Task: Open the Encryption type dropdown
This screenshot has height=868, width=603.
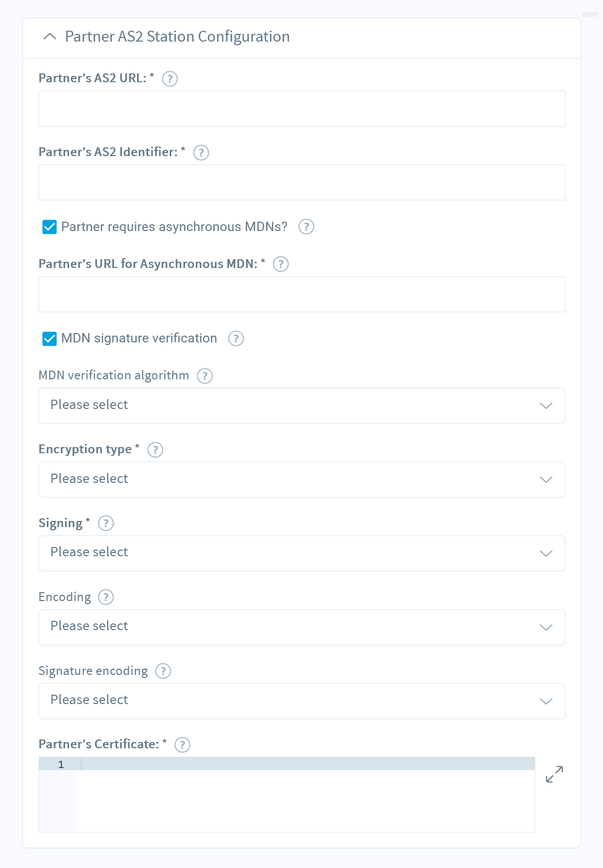Action: pyautogui.click(x=302, y=479)
